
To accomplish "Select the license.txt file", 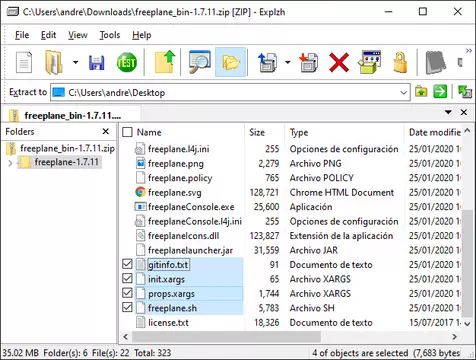I will pyautogui.click(x=168, y=323).
